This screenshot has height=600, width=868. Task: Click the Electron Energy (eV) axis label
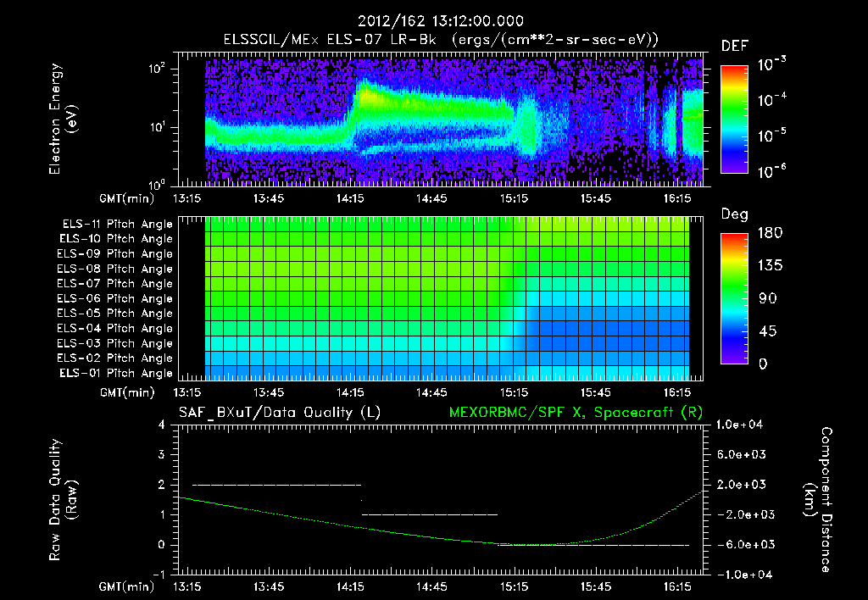[63, 119]
